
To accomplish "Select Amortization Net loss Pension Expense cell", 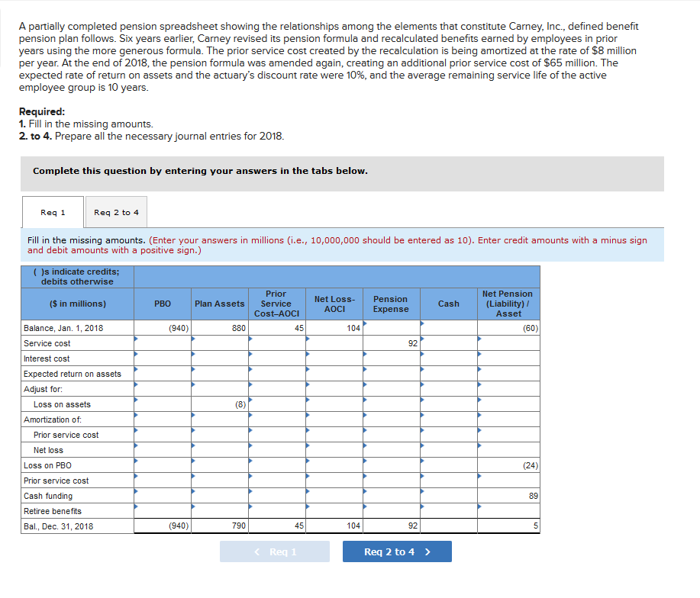I will (391, 450).
